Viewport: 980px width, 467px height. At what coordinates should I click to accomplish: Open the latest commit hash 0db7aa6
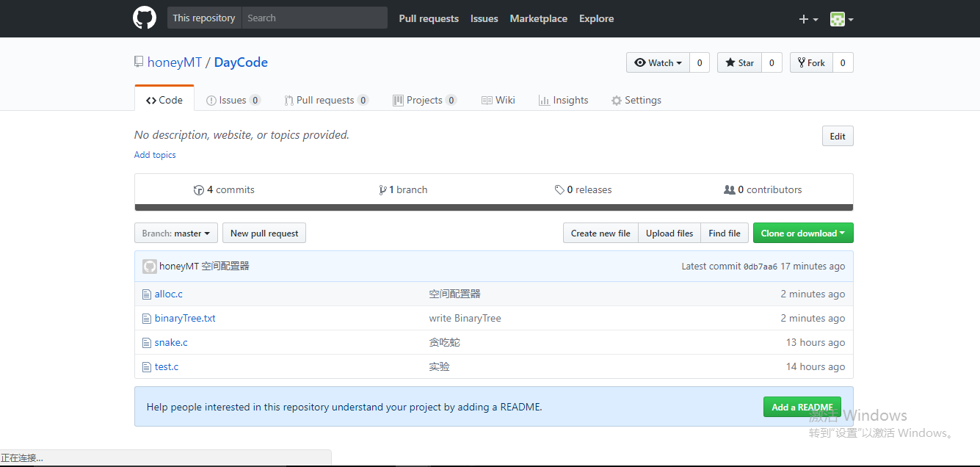click(x=761, y=267)
